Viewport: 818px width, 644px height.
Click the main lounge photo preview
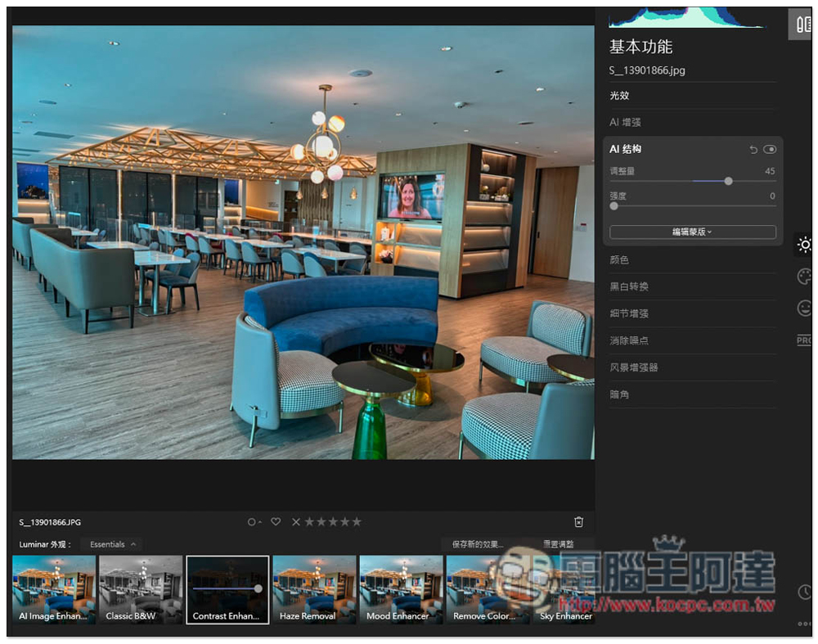point(303,243)
